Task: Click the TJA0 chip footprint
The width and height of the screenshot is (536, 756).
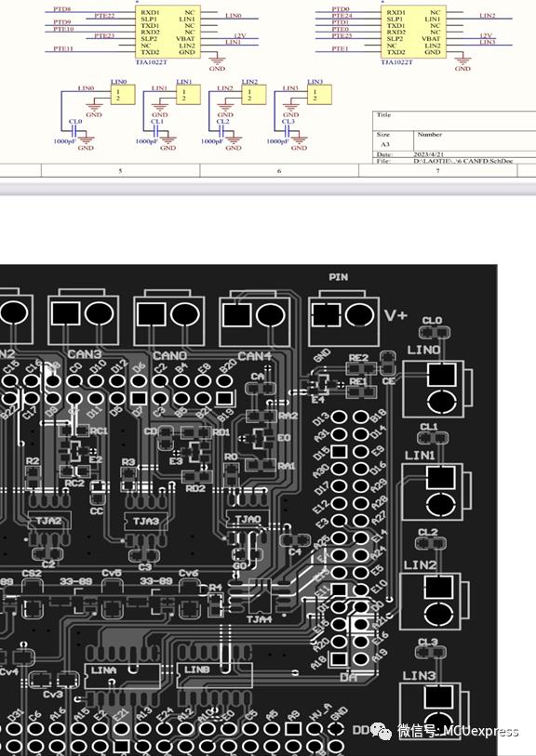Action: 248,519
